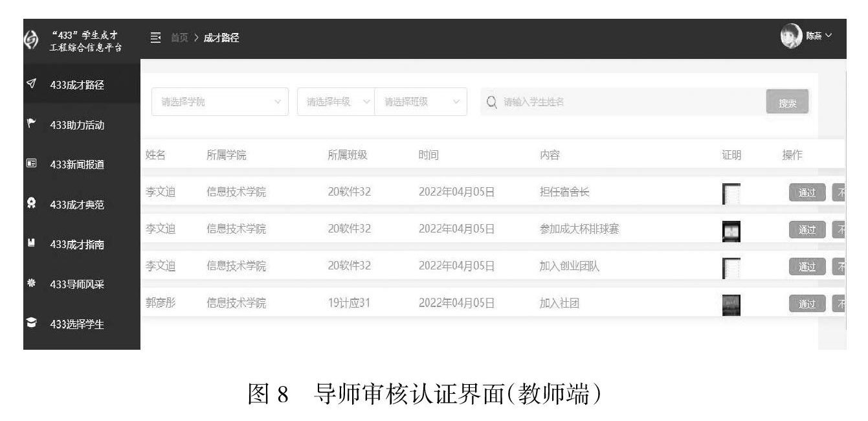This screenshot has height=421, width=868.
Task: Select 433新闻报道 in the sidebar menu
Action: coord(77,165)
